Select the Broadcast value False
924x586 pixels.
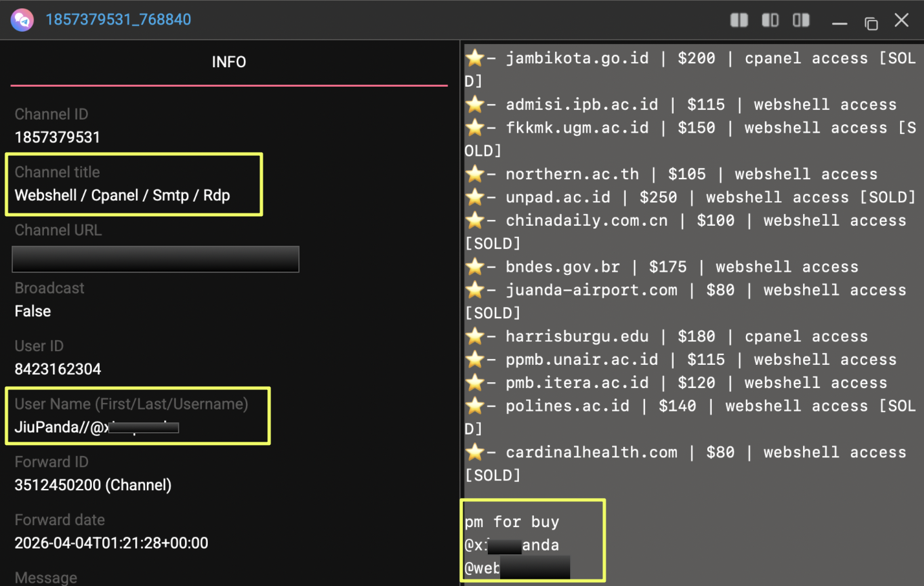(x=32, y=311)
